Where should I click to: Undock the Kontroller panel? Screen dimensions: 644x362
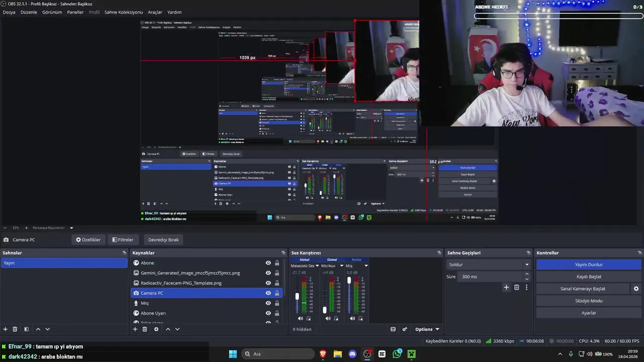639,253
